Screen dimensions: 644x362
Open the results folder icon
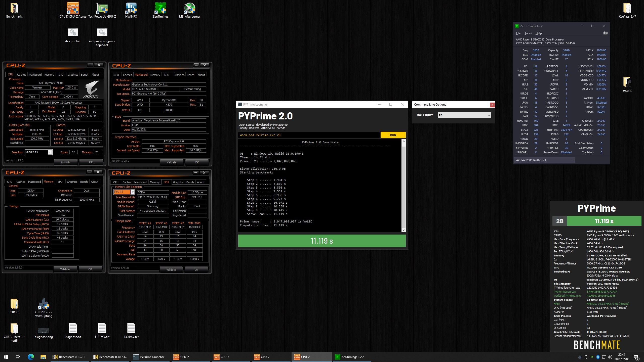pos(627,84)
